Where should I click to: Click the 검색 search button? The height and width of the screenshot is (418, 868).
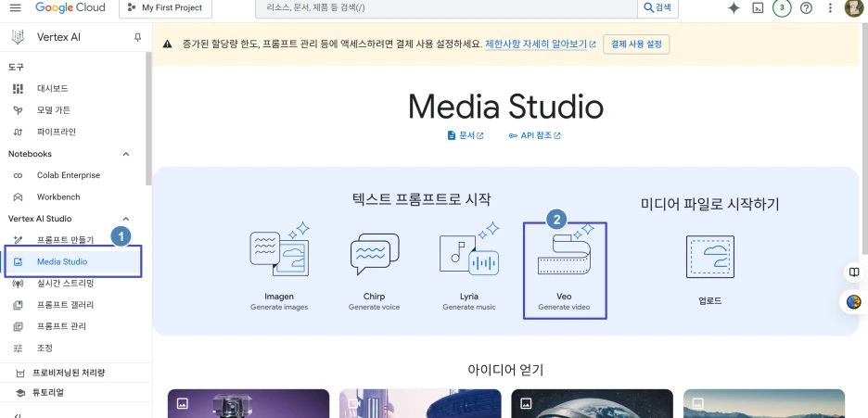pyautogui.click(x=657, y=7)
